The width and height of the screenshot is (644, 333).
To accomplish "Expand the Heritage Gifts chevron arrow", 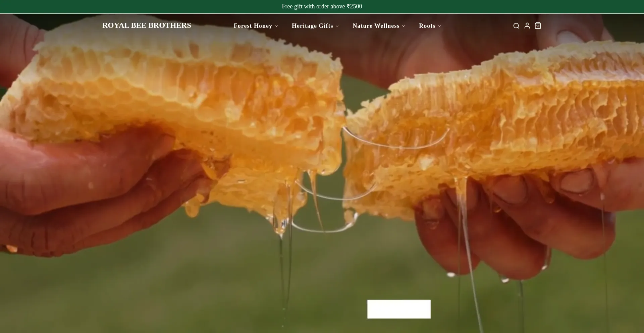I will pos(337,26).
